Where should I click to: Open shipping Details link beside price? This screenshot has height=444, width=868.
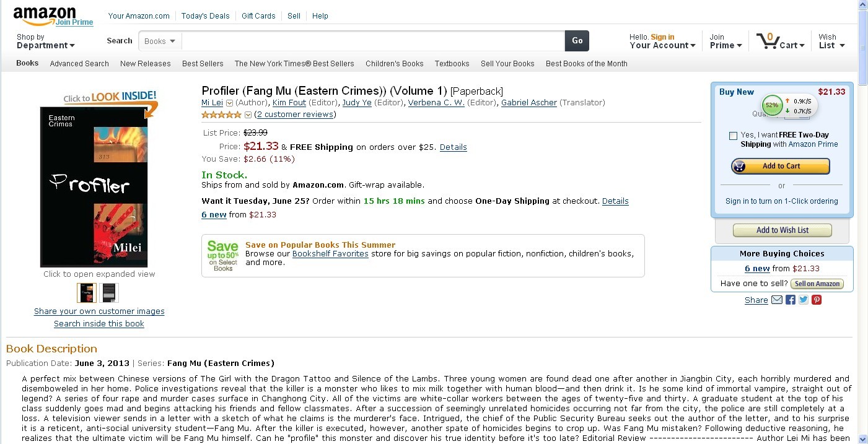(454, 147)
